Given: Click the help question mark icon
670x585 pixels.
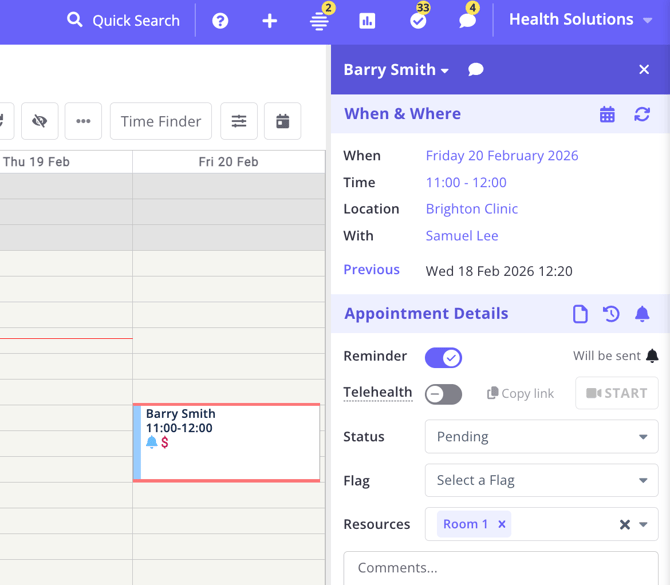Looking at the screenshot, I should click(220, 21).
